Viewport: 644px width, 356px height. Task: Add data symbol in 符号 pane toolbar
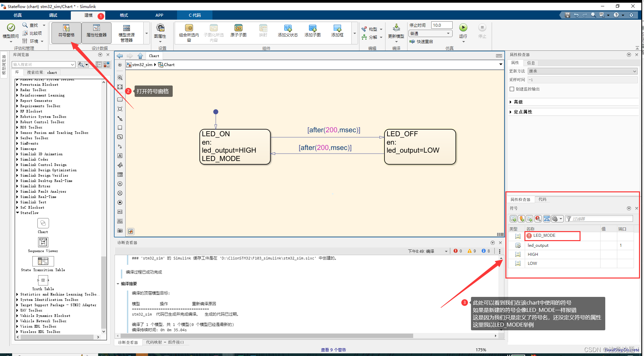[x=513, y=219]
